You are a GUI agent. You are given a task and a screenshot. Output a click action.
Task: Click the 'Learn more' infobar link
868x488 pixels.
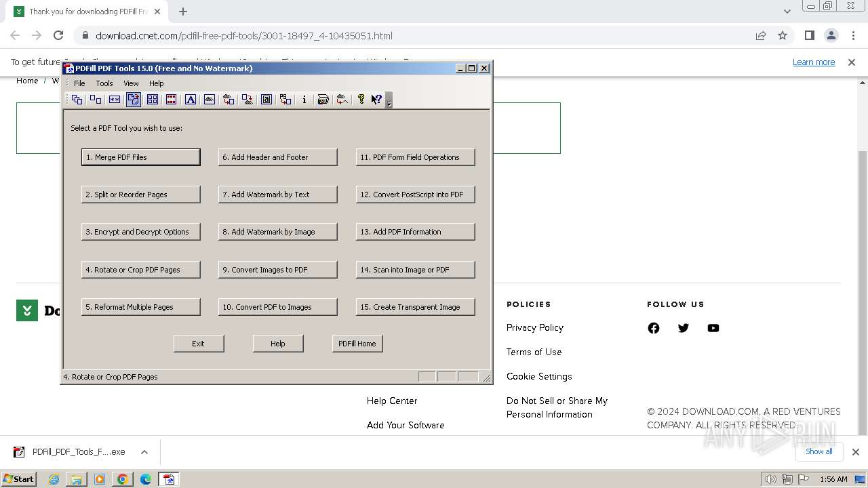(x=814, y=62)
